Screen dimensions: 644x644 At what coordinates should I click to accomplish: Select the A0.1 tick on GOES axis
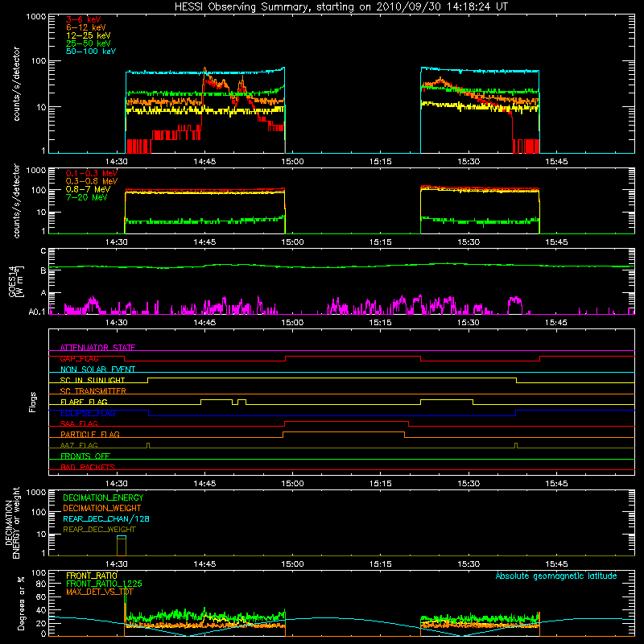(x=36, y=312)
